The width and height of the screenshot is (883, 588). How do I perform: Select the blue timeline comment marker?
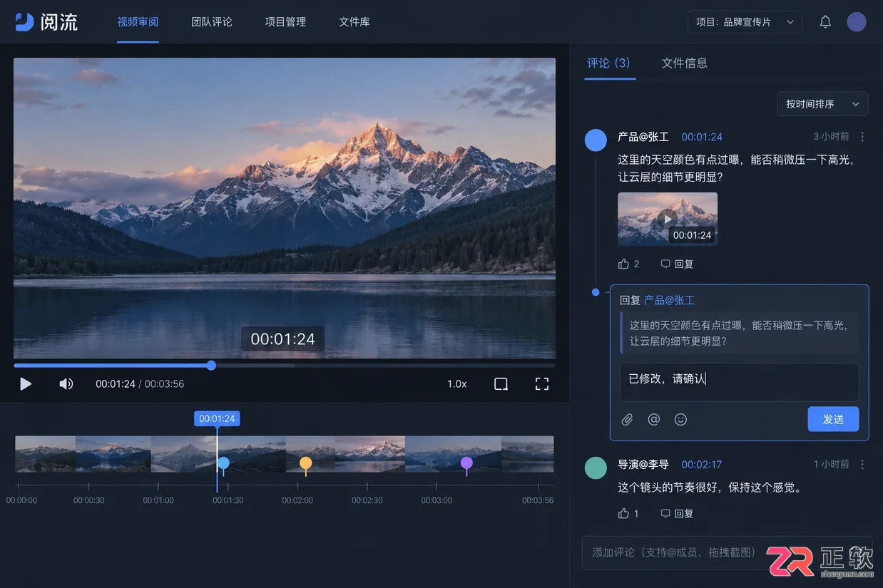[223, 464]
